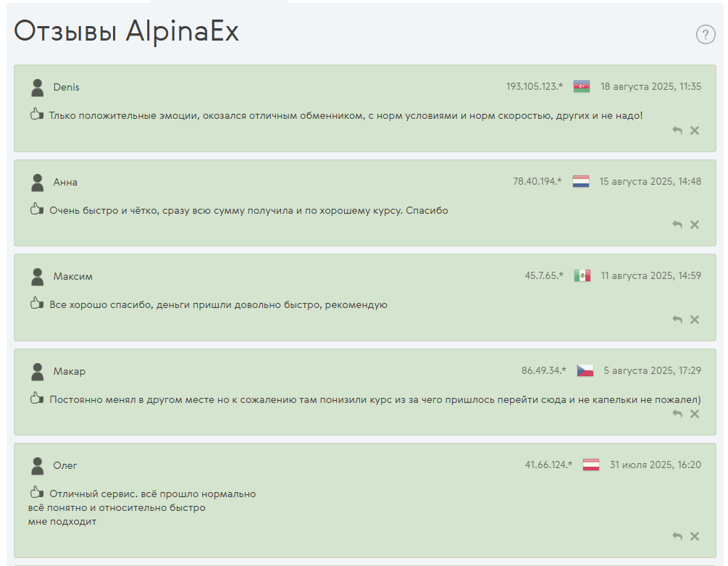Reply to Макар's review
The width and height of the screenshot is (728, 566).
(677, 414)
